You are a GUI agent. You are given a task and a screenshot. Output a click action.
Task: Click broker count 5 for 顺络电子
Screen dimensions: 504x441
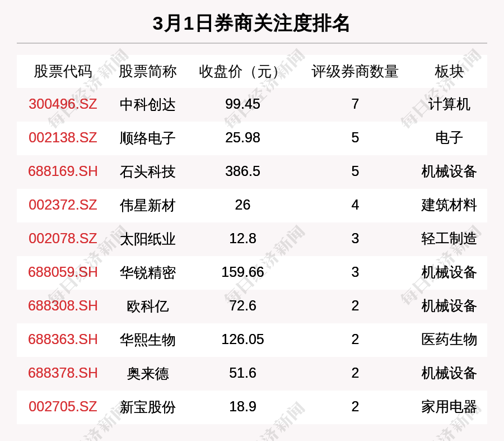[x=355, y=138]
